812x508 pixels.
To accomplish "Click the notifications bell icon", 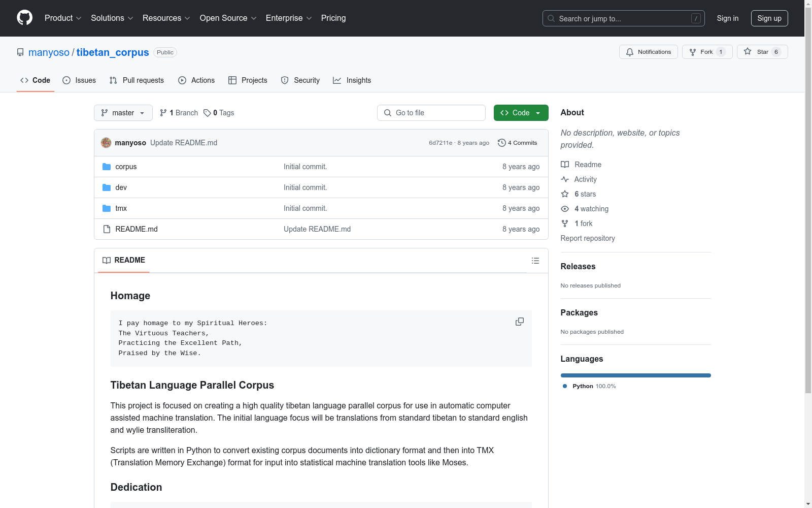I will pos(630,52).
